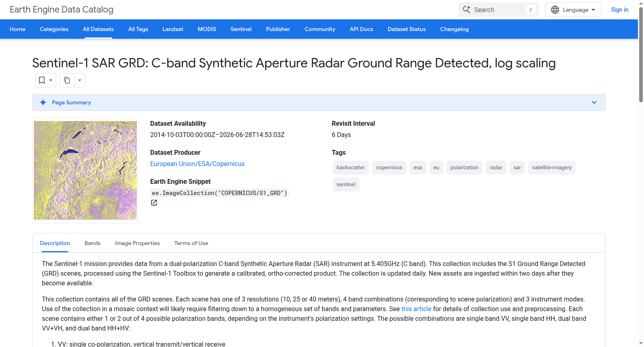Open the Changelog page
Screen dimensions: 644x347
click(454, 29)
